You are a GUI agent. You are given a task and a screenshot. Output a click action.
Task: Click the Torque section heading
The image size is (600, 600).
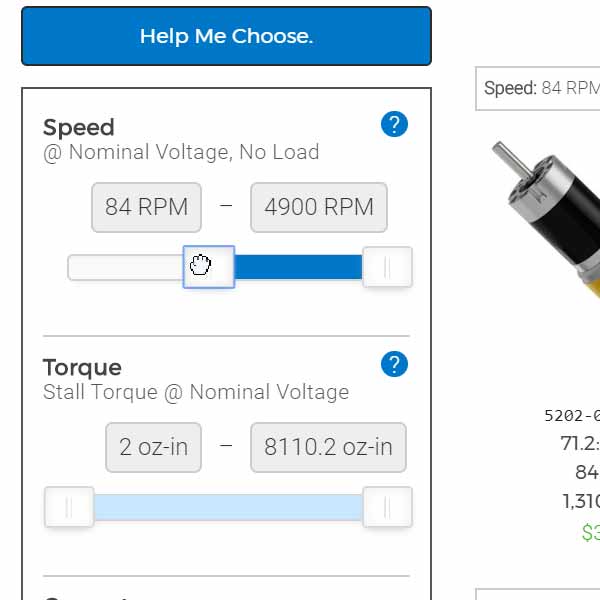pos(82,367)
